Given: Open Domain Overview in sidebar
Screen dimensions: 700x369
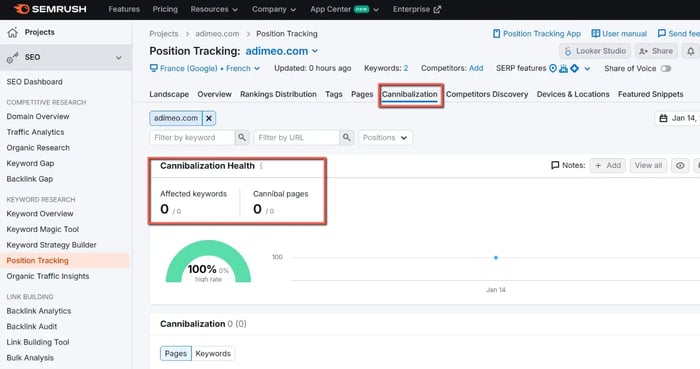Looking at the screenshot, I should [x=38, y=116].
